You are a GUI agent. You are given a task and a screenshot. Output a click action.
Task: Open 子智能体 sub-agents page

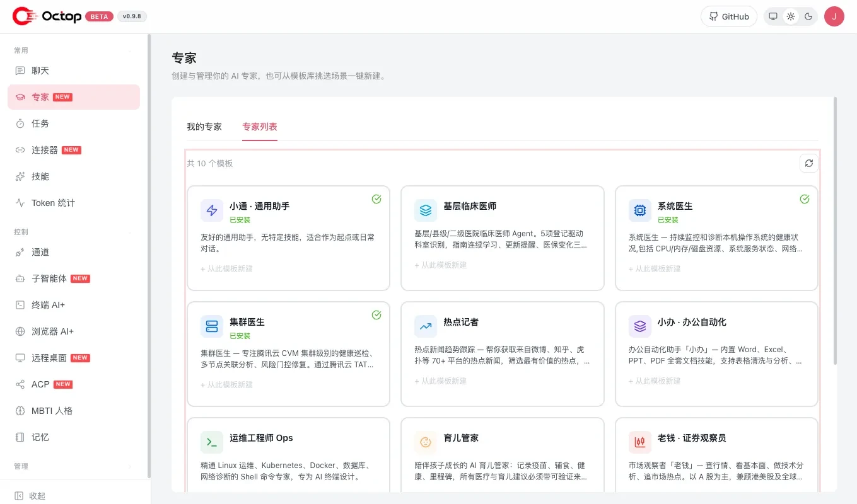[74, 278]
